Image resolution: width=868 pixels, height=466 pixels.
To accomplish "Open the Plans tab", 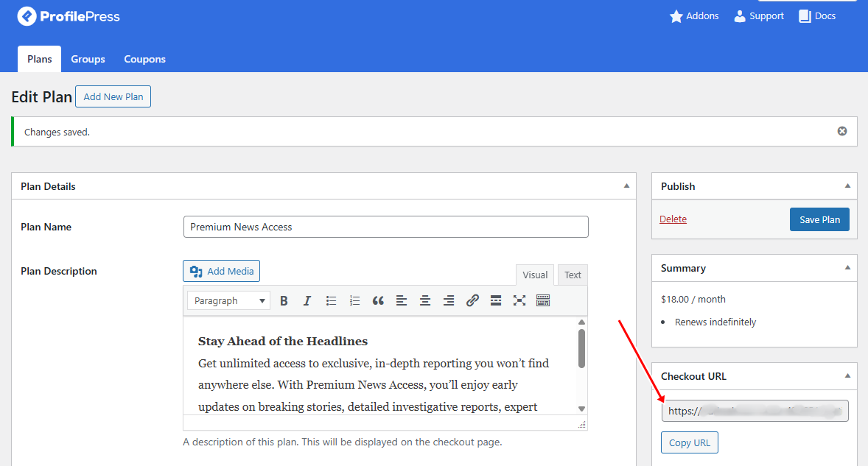I will coord(39,59).
